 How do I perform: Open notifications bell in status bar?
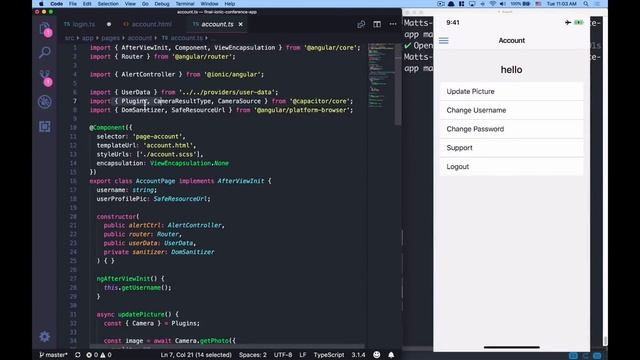click(391, 355)
